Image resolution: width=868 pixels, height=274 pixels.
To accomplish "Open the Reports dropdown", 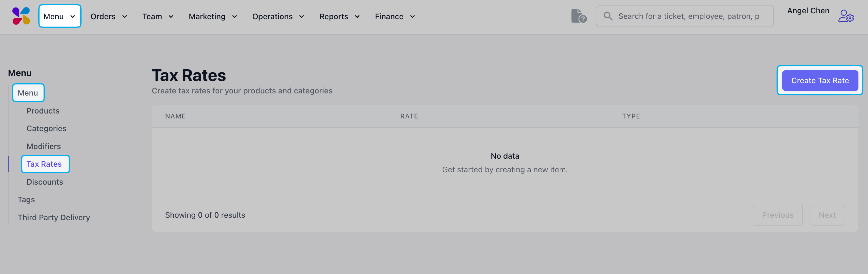I will 339,16.
